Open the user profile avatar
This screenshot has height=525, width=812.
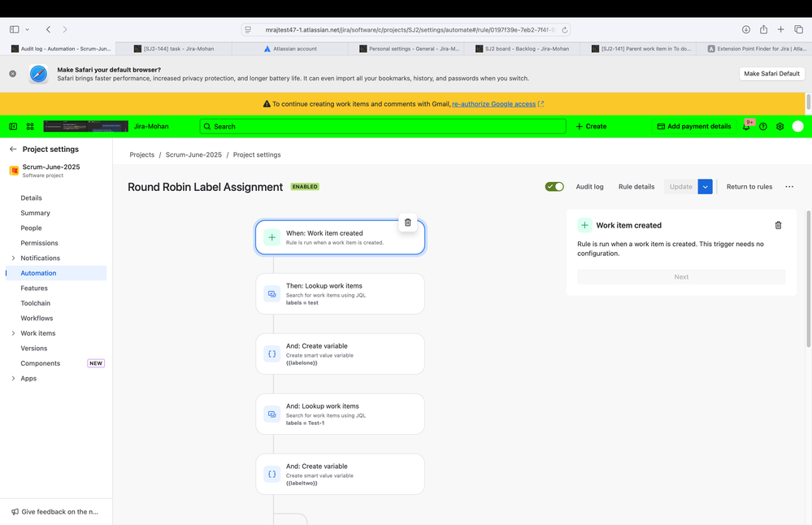click(797, 126)
